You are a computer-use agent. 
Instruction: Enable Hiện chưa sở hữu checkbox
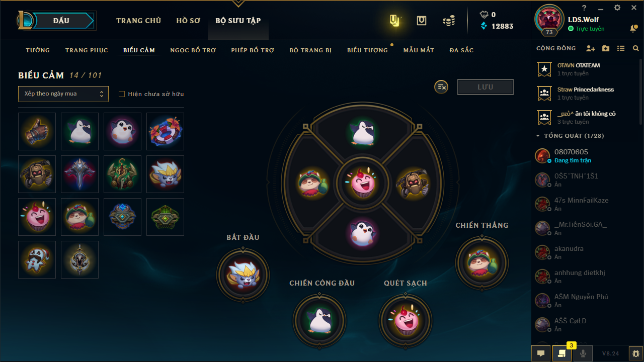click(121, 94)
